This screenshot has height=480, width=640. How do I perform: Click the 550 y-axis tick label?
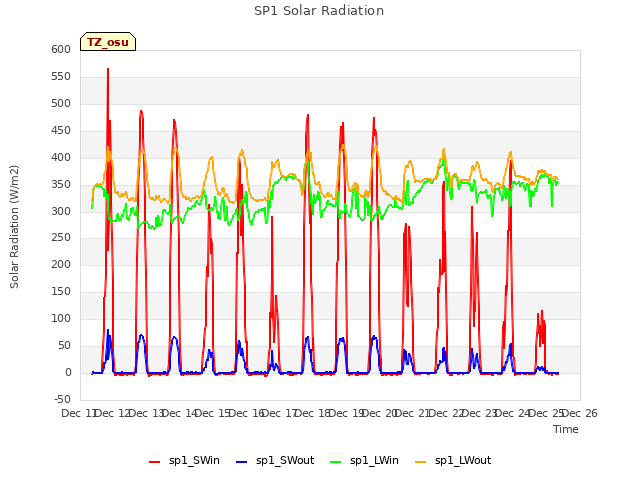point(61,76)
